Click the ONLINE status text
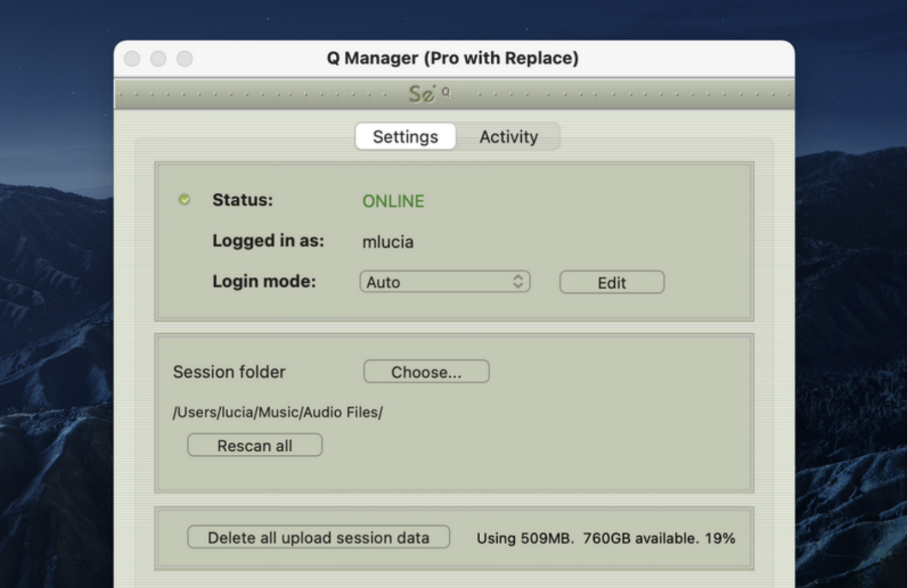Image resolution: width=907 pixels, height=588 pixels. [x=393, y=201]
